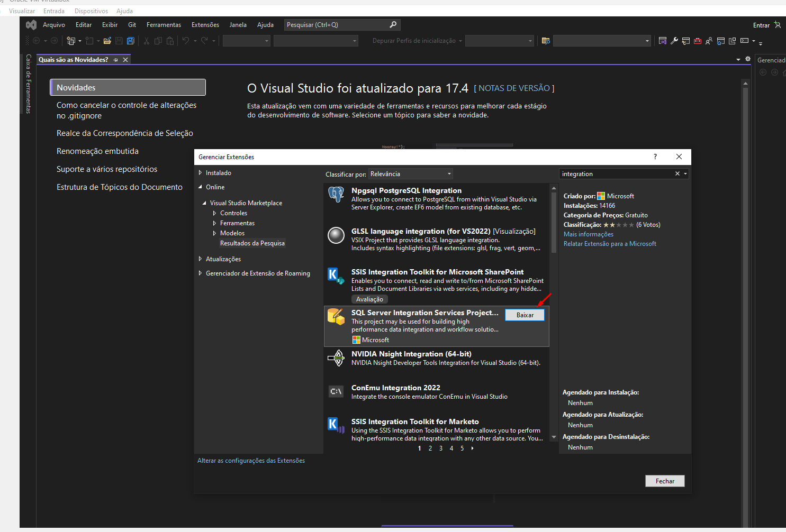Open Alterar as configurações das Extensões link
This screenshot has width=786, height=532.
[x=251, y=461]
